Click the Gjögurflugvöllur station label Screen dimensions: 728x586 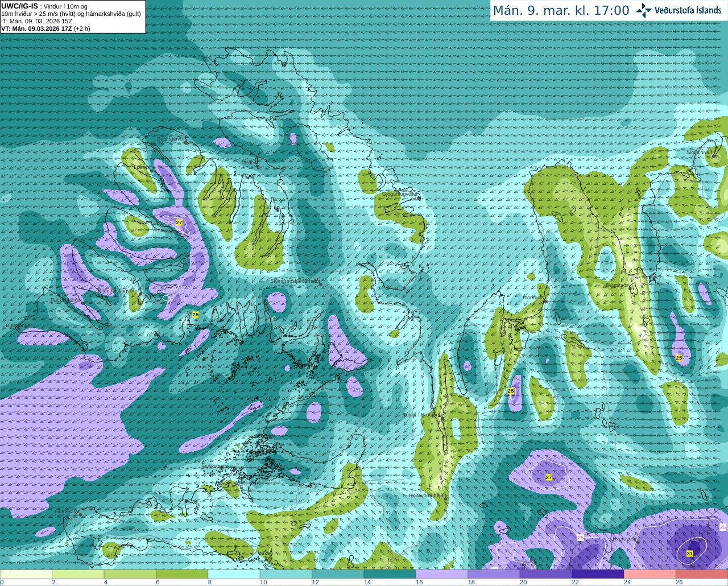tap(400, 194)
